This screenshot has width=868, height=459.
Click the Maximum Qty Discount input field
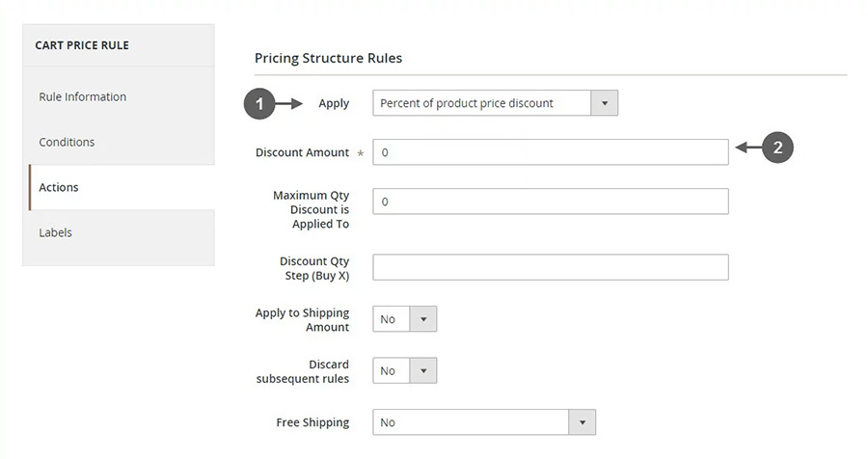click(550, 202)
